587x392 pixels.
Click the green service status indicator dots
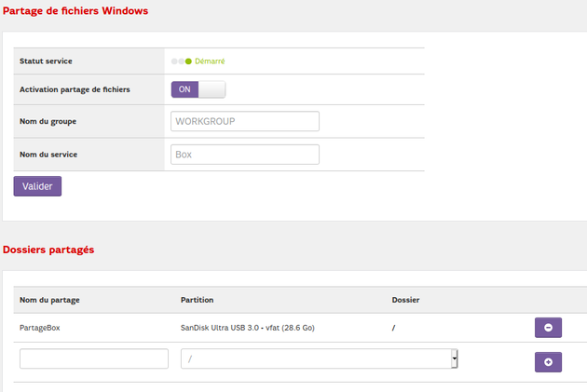(182, 61)
